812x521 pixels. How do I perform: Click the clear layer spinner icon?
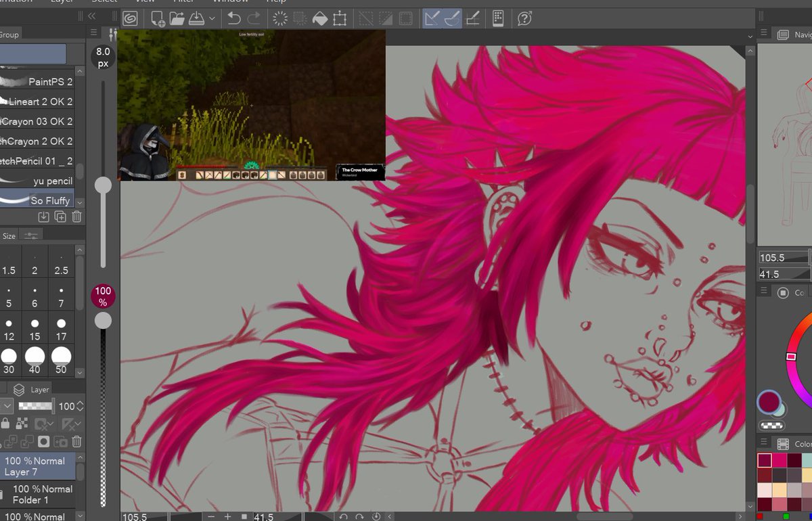pyautogui.click(x=280, y=18)
